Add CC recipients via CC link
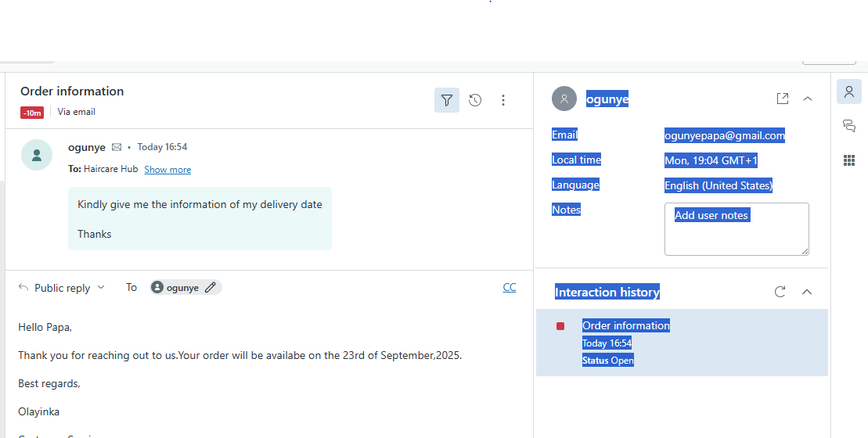Screen dimensions: 868x438 click(x=509, y=287)
